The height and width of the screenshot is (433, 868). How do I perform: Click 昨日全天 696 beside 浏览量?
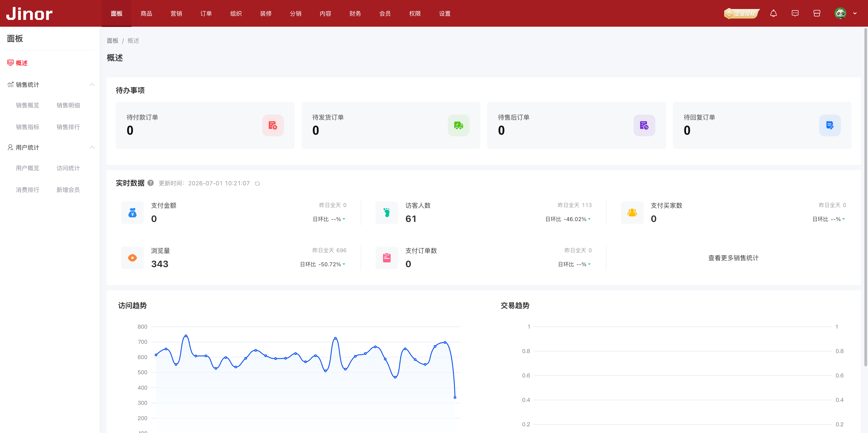tap(329, 250)
